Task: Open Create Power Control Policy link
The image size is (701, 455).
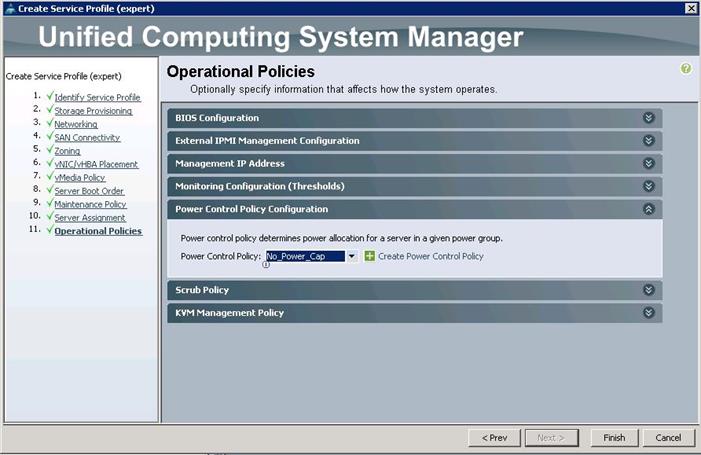Action: (431, 256)
